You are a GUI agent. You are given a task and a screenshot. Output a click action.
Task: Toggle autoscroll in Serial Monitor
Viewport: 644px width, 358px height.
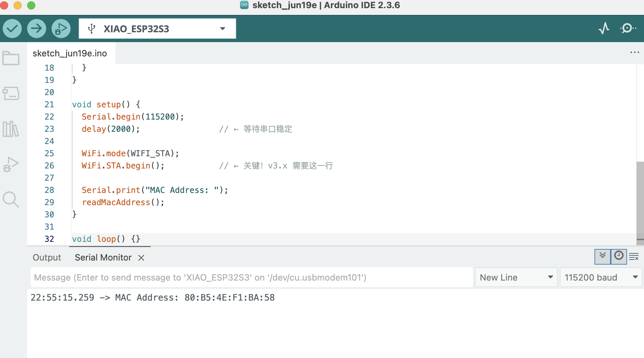(603, 256)
